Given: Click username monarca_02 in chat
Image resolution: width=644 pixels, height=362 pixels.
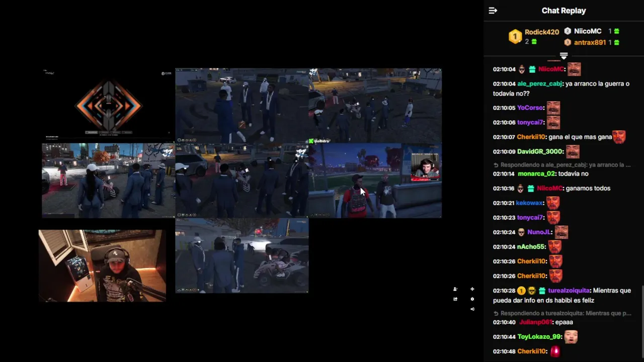Looking at the screenshot, I should click(x=536, y=174).
